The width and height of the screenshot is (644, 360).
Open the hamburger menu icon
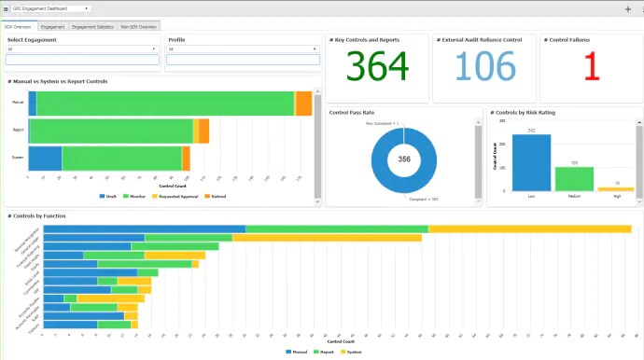pos(6,8)
